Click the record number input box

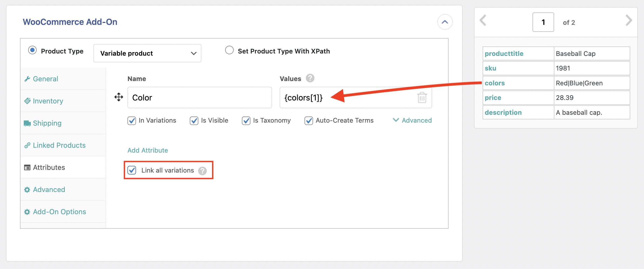pos(543,22)
